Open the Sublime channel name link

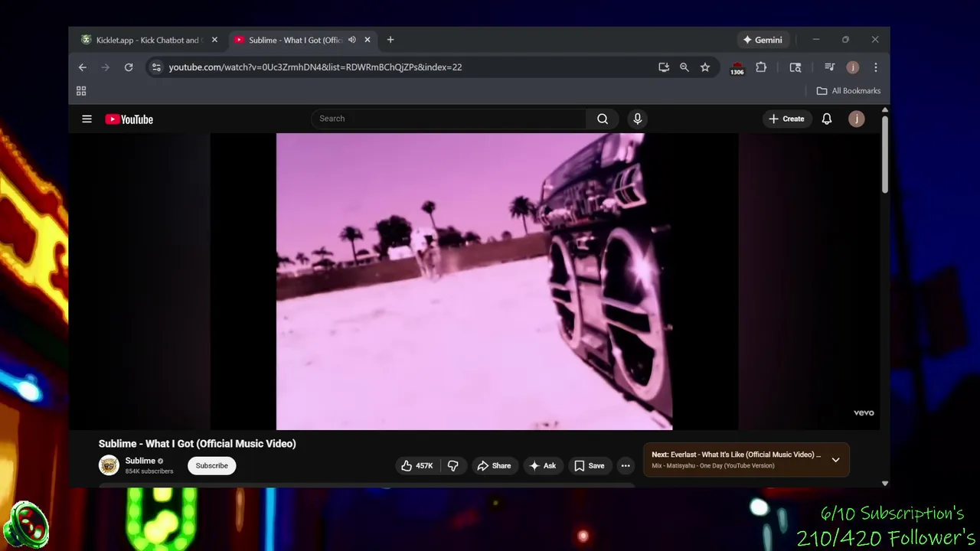coord(140,461)
